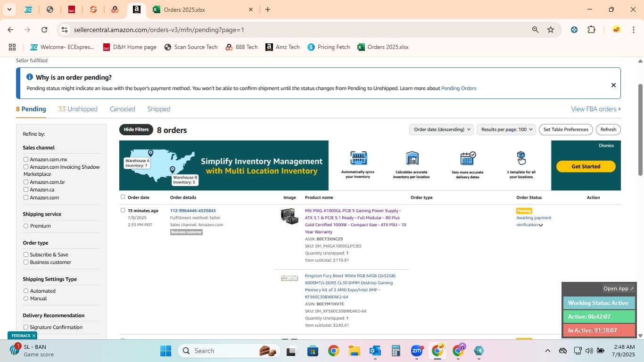The image size is (644, 362).
Task: Check Amazon.com Invoicing Shadow Marketplace
Action: point(26,167)
